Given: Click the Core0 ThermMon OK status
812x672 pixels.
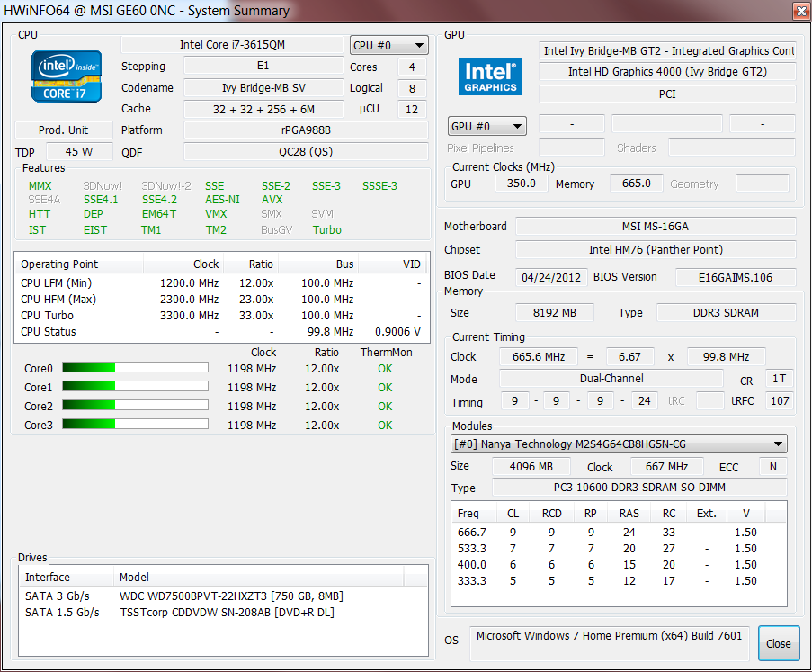Looking at the screenshot, I should point(385,368).
